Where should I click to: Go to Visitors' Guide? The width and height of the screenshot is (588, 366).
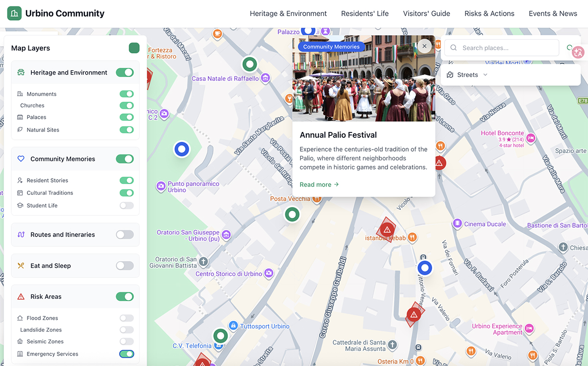click(x=426, y=13)
